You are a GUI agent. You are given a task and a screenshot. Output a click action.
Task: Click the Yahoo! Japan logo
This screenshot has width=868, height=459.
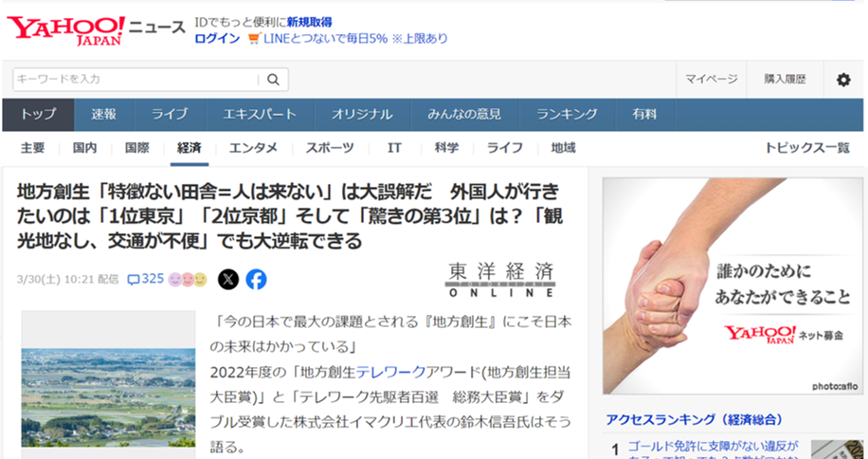pos(66,30)
